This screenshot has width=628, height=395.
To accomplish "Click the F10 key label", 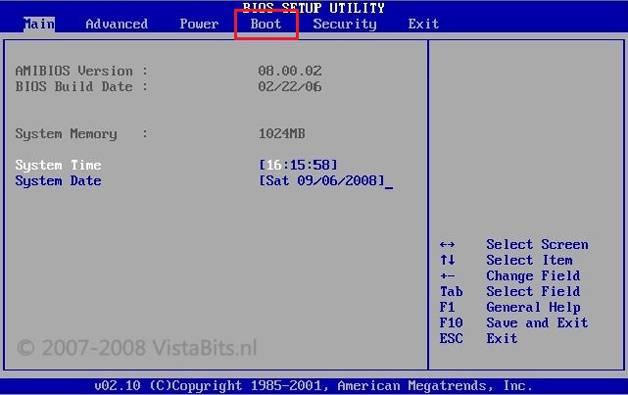I will [451, 323].
